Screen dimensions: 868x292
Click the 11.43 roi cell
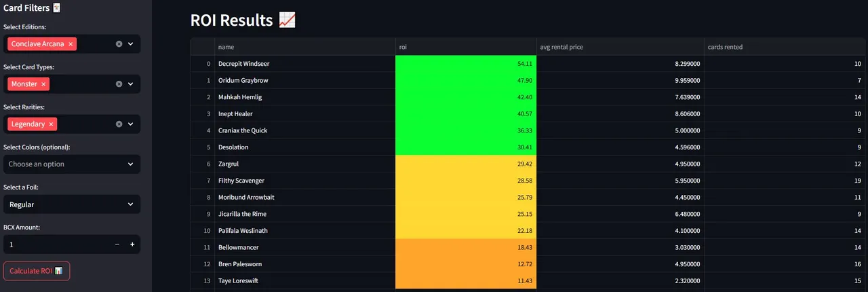pyautogui.click(x=466, y=280)
